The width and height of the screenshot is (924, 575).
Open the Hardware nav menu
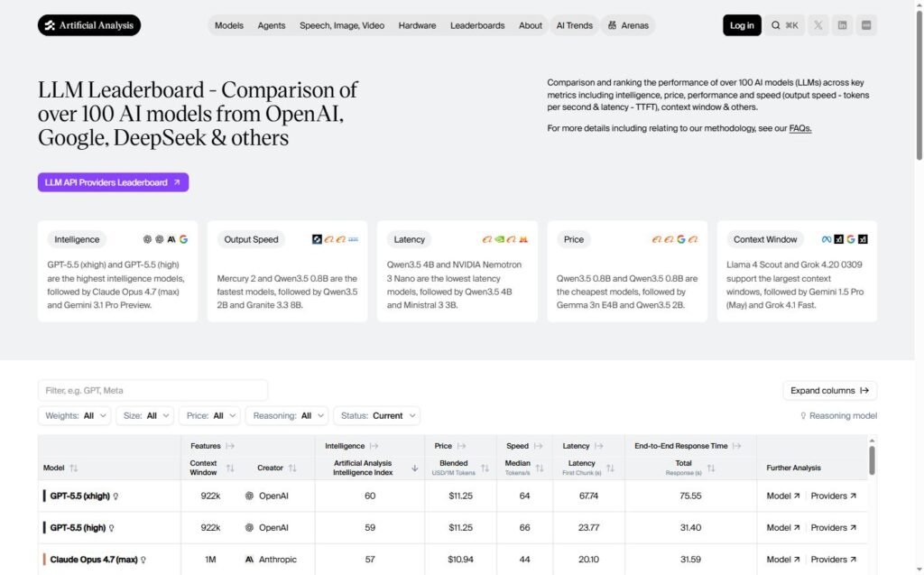click(x=417, y=25)
